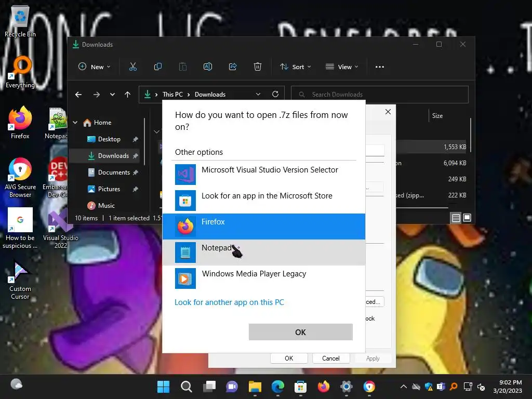This screenshot has height=399, width=532.
Task: Click This PC in the address breadcrumb
Action: click(x=172, y=95)
